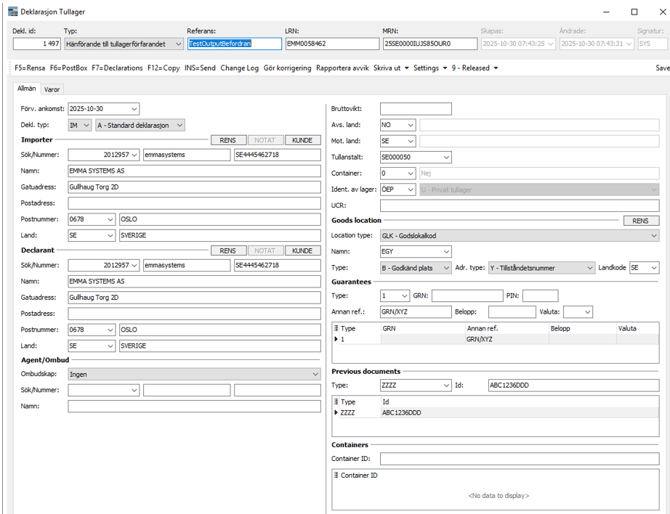Expand Location type GLK - Godslokalkod dropdown
Image resolution: width=670 pixels, height=514 pixels.
[x=653, y=235]
